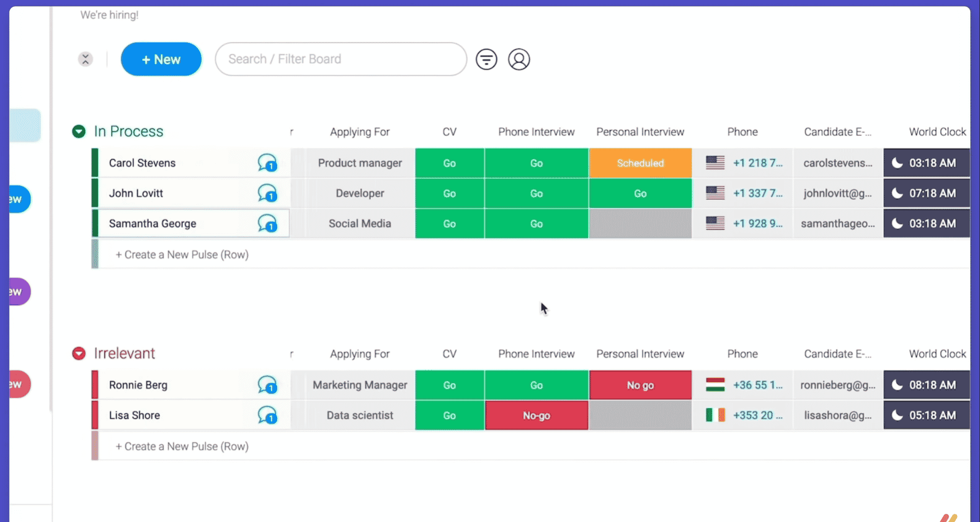Viewport: 980px width, 522px height.
Task: Click the collapse arrows icon left of New button
Action: pyautogui.click(x=85, y=59)
